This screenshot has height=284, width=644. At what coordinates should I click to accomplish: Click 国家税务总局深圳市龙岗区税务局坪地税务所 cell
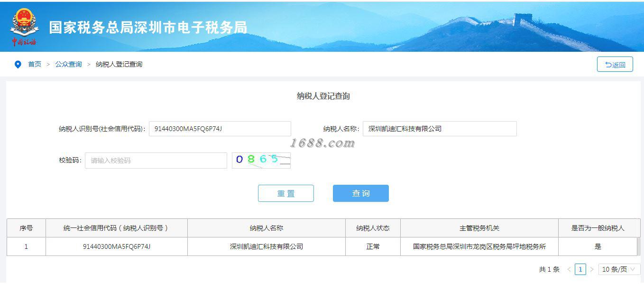(479, 246)
